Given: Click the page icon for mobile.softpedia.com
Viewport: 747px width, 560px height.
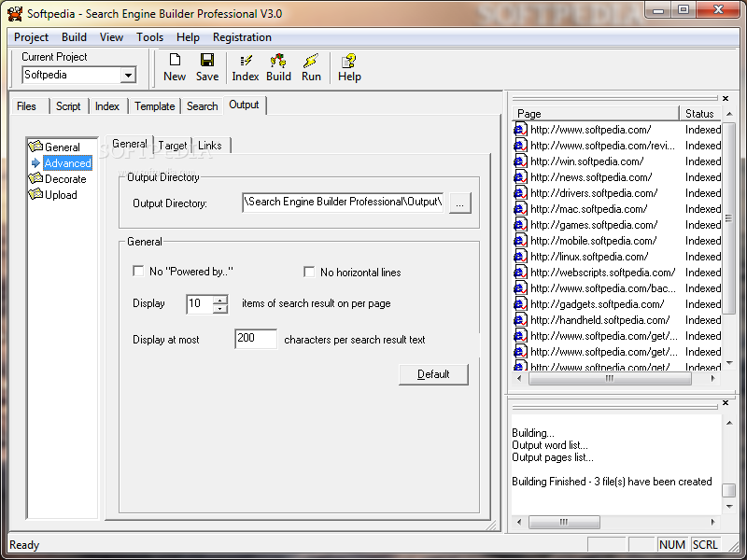Looking at the screenshot, I should (x=520, y=241).
